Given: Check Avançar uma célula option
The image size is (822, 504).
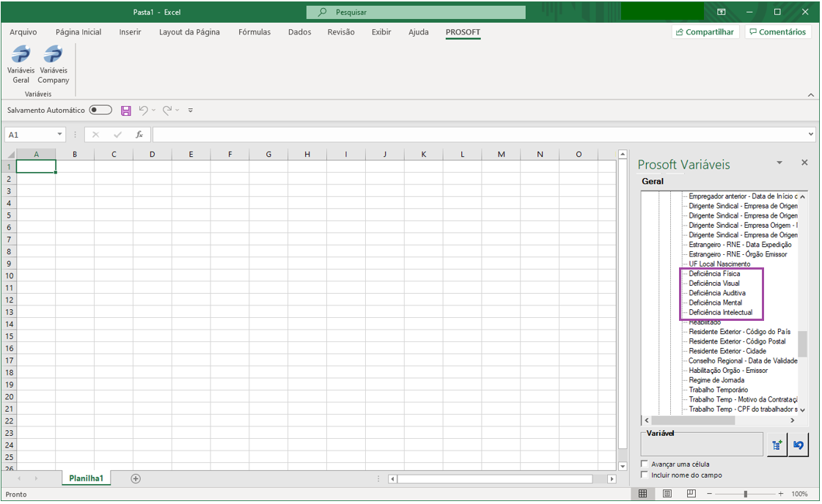Looking at the screenshot, I should (x=645, y=464).
